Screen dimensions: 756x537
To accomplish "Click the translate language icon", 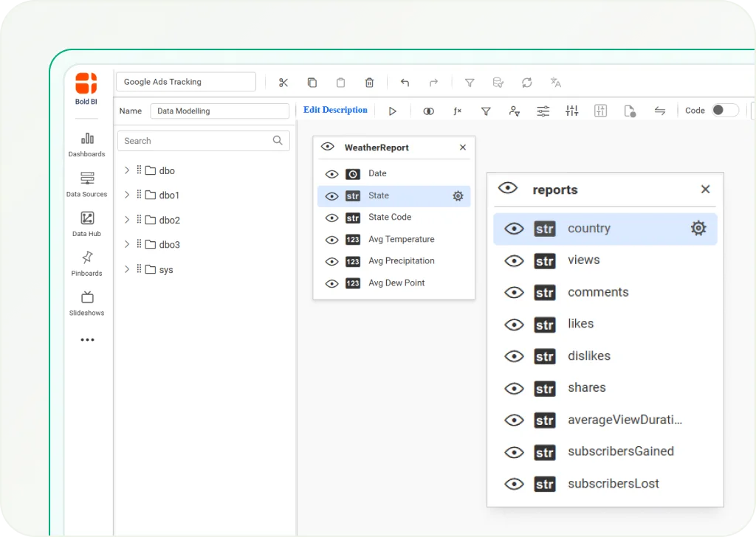I will click(x=555, y=83).
